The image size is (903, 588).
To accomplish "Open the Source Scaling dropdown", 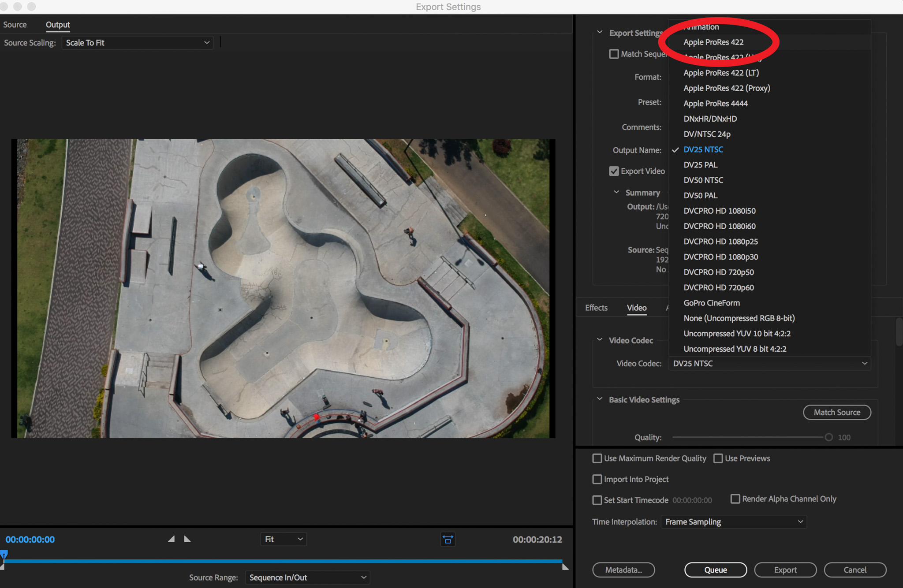I will tap(137, 43).
